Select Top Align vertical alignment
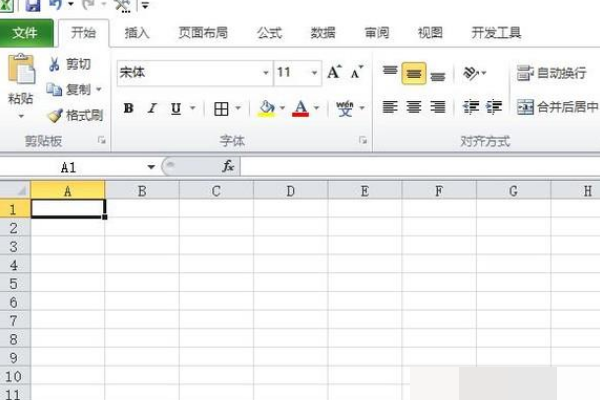This screenshot has width=600, height=400. (x=390, y=72)
